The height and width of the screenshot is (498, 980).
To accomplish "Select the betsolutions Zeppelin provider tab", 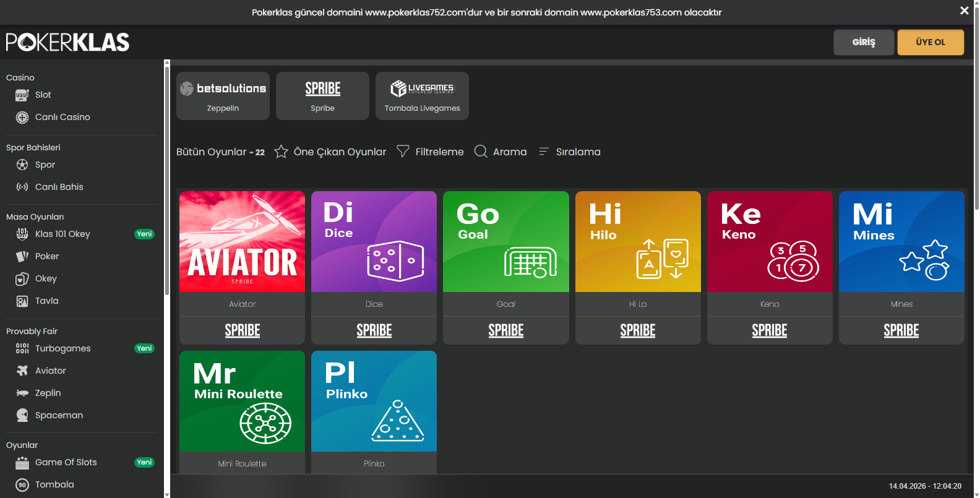I will pos(223,96).
